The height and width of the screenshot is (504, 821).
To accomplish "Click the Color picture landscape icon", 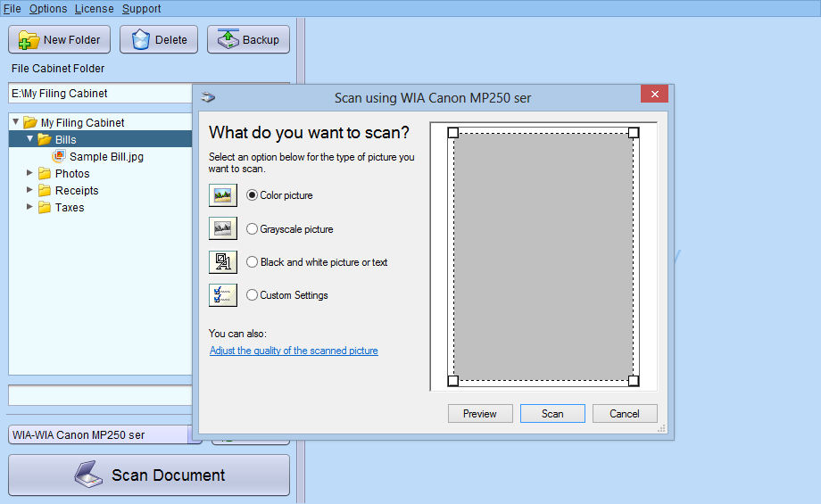I will 223,195.
